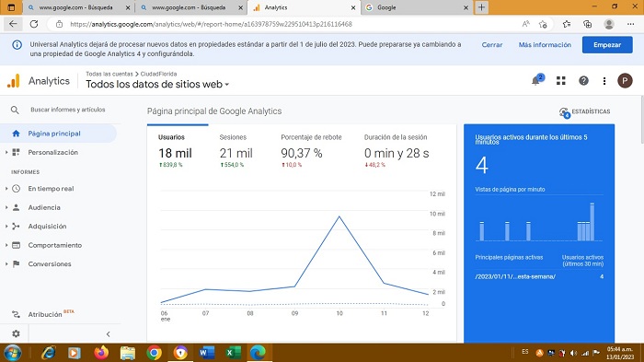Open the Administrar gear icon in sidebar
This screenshot has height=362, width=644.
16,333
